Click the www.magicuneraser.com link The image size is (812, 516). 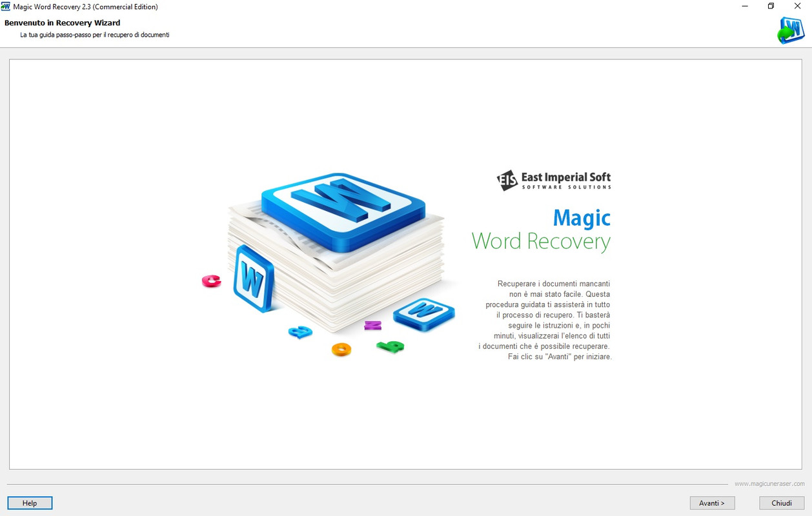click(x=769, y=484)
